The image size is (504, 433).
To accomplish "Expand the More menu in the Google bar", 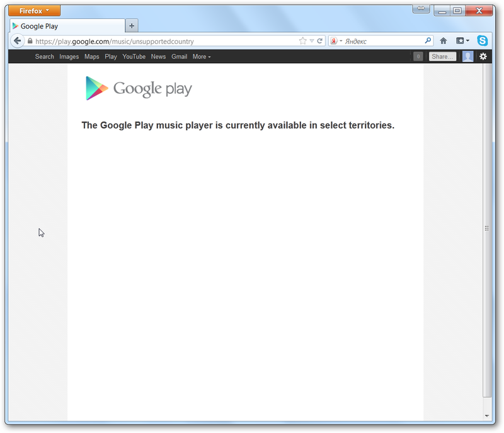I will [201, 56].
